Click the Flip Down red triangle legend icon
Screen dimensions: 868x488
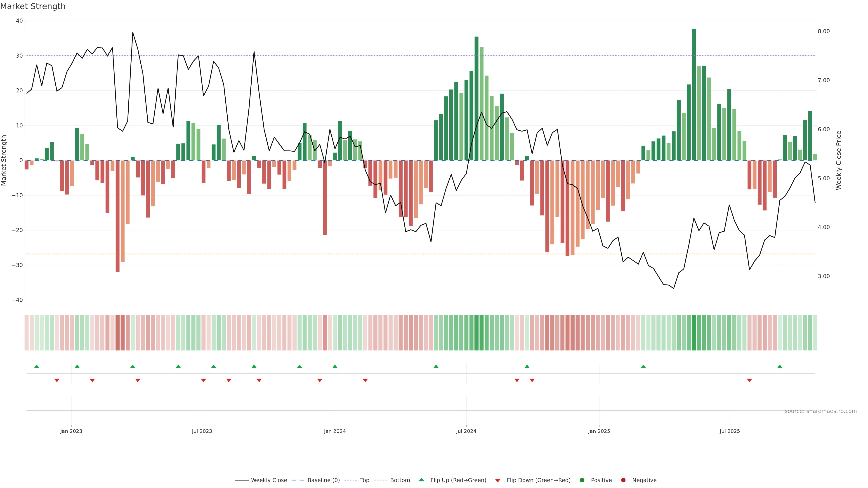click(498, 481)
